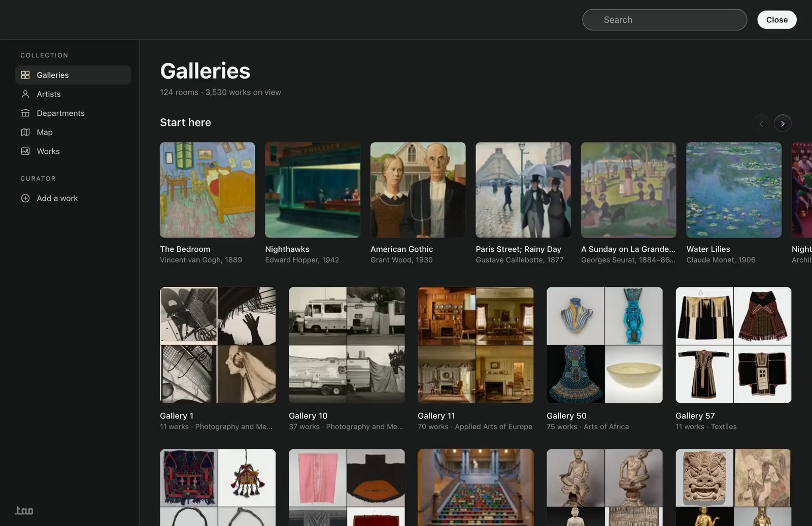The width and height of the screenshot is (812, 526).
Task: Open the Galleries section
Action: 73,75
